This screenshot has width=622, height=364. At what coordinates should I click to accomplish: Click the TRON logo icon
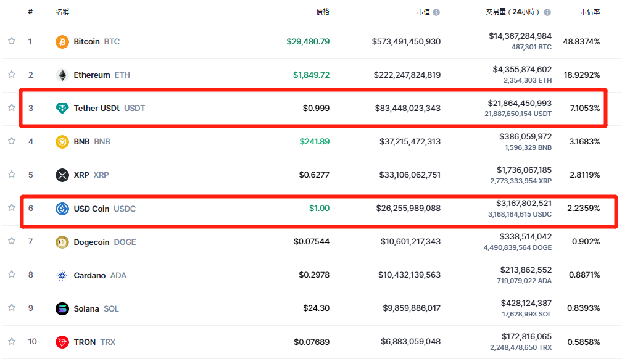(x=62, y=342)
